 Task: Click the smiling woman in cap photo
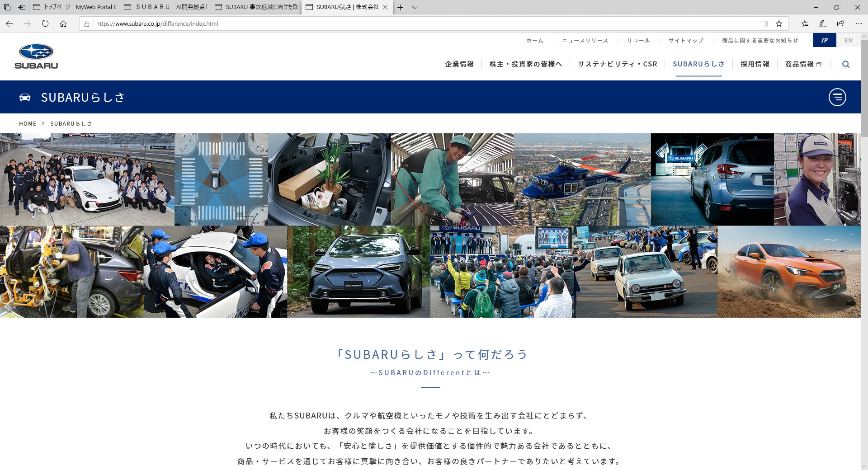pyautogui.click(x=817, y=179)
